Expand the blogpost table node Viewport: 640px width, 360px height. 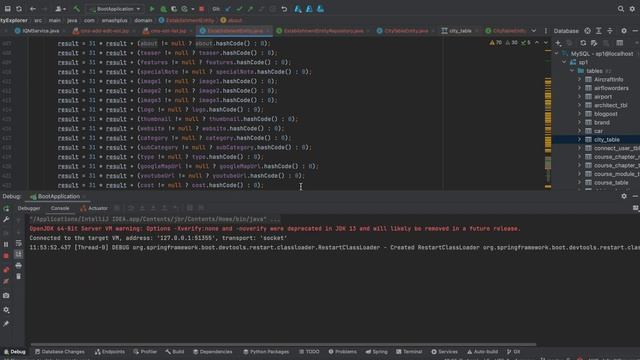click(x=579, y=113)
